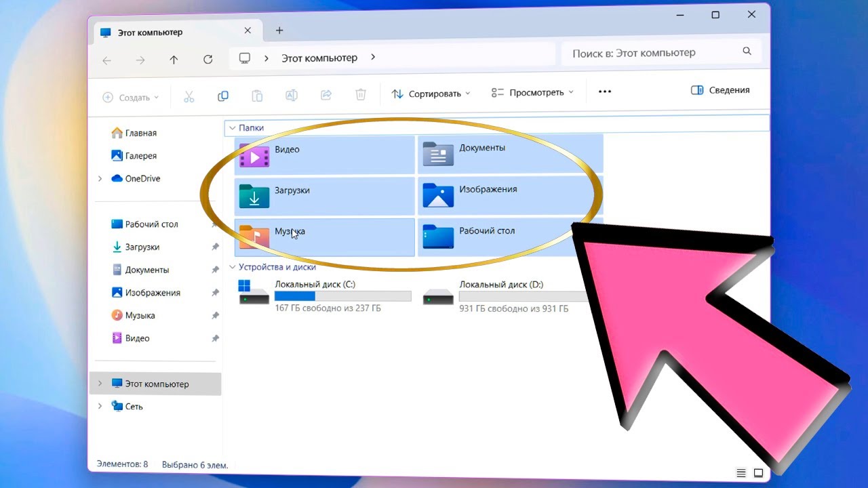The image size is (868, 488).
Task: Click status text Выбрано 6 элем.
Action: 195,465
